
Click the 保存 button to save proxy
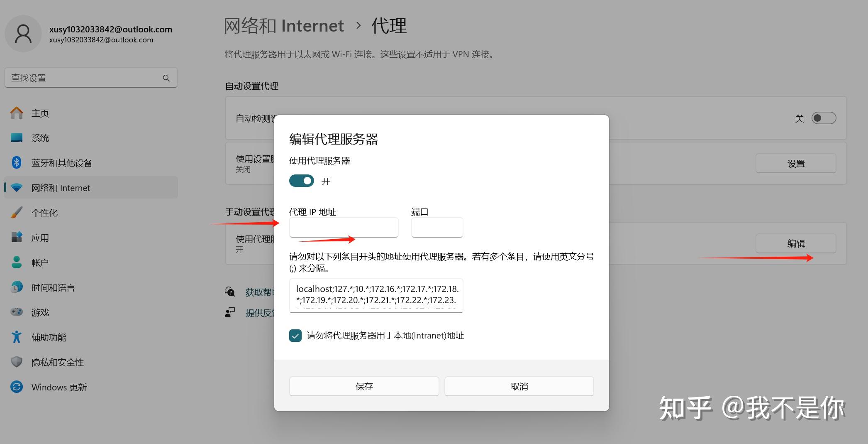click(364, 386)
